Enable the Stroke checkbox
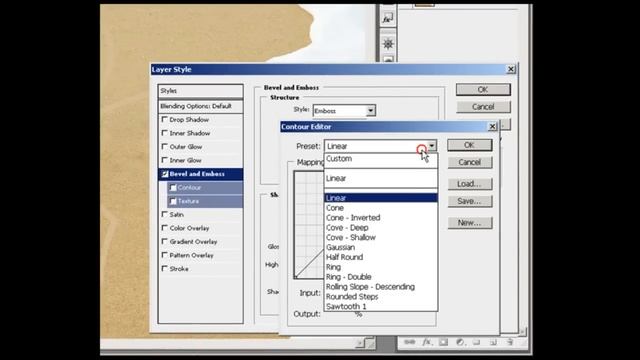 point(164,268)
